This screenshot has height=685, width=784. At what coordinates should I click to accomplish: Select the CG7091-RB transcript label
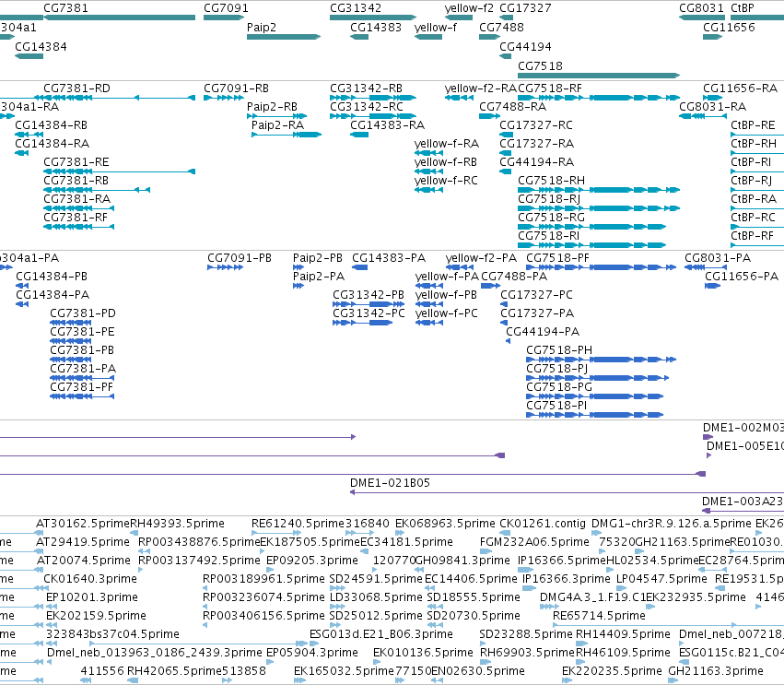[x=236, y=89]
